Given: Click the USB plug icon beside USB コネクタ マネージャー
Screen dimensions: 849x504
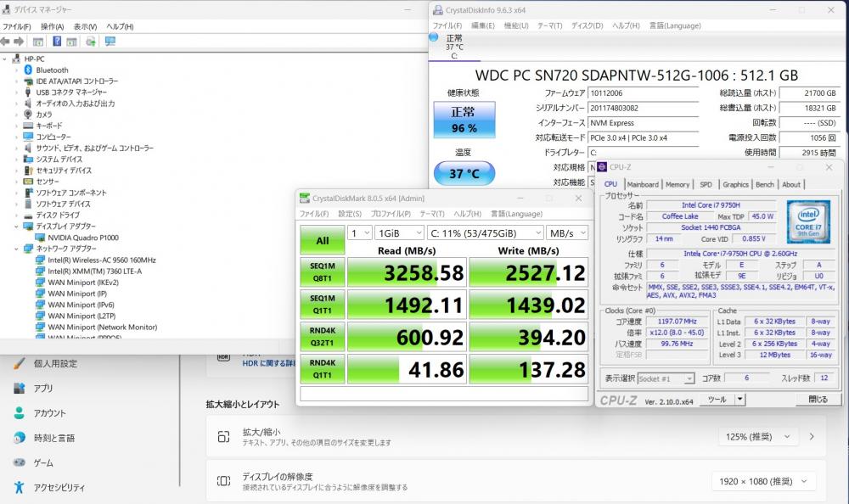Looking at the screenshot, I should point(28,92).
